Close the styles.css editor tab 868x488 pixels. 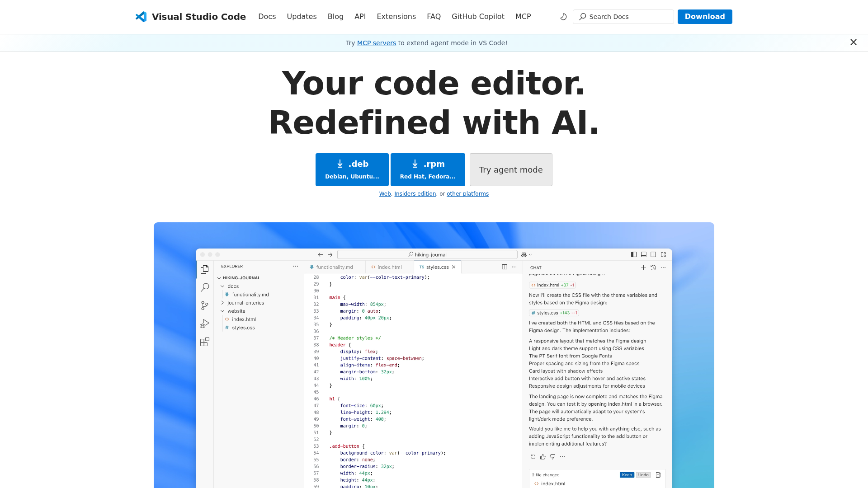(x=454, y=267)
